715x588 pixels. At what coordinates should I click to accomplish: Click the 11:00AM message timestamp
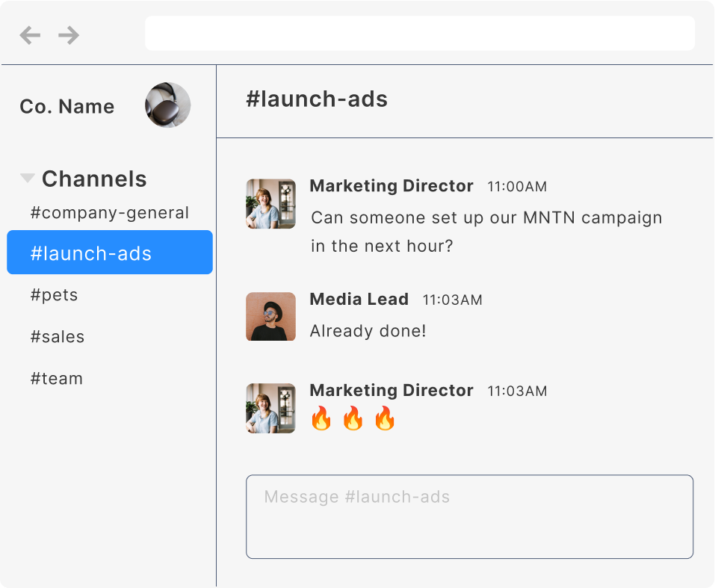click(x=517, y=187)
